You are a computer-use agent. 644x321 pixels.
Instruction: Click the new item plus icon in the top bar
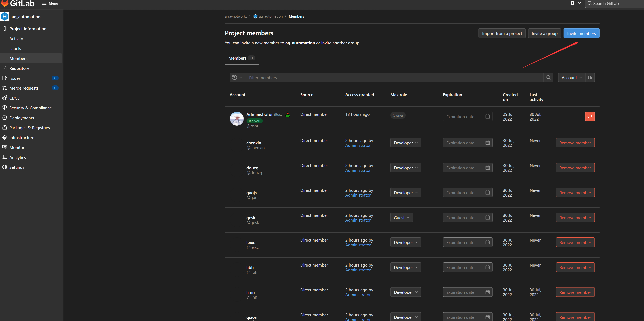[572, 3]
